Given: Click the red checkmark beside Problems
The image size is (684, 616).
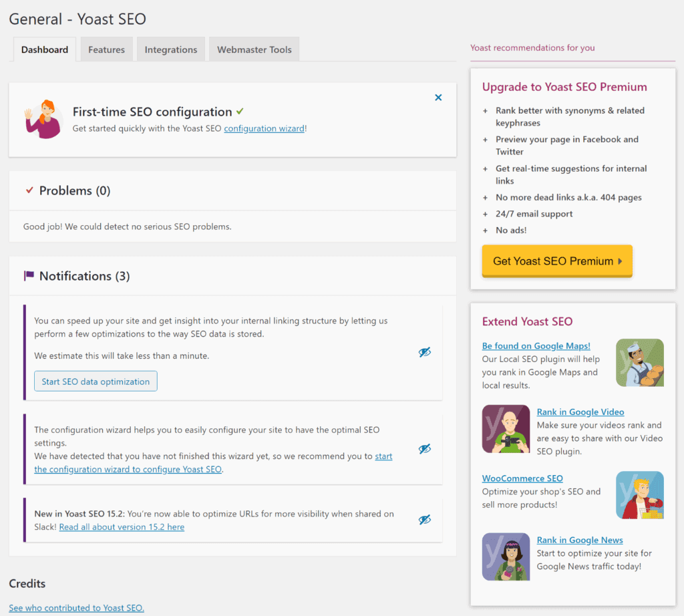Looking at the screenshot, I should point(29,190).
